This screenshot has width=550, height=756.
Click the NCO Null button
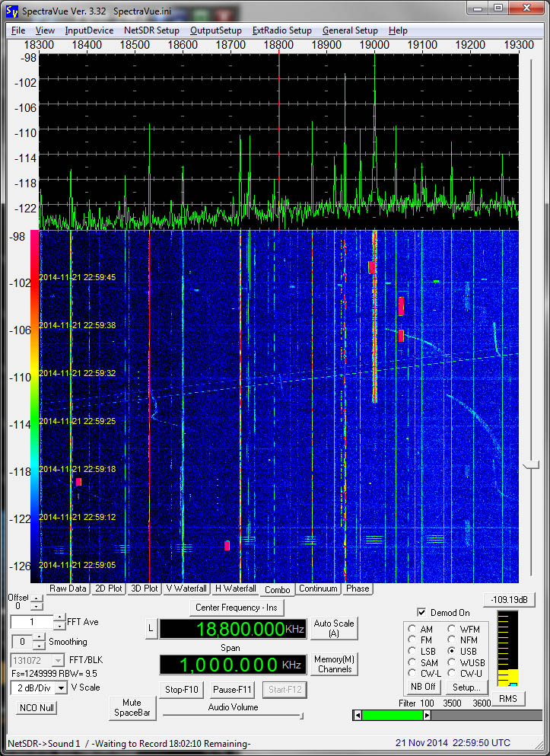point(37,708)
